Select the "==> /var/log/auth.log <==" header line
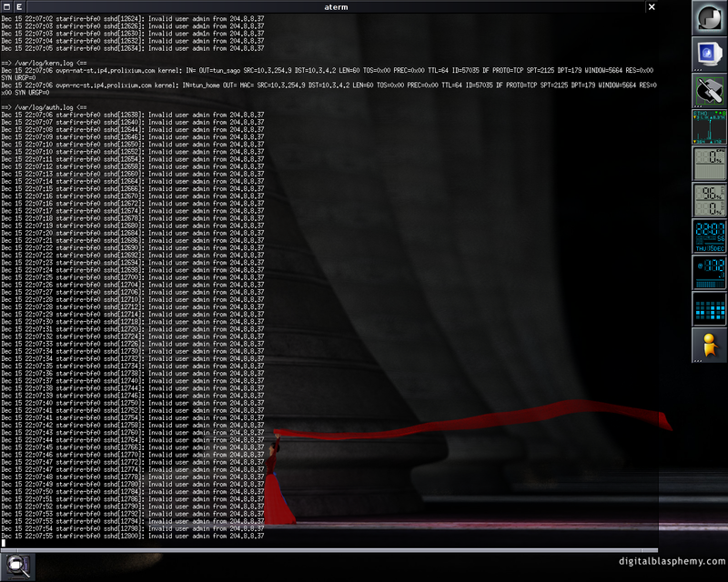The image size is (728, 582). pyautogui.click(x=44, y=107)
